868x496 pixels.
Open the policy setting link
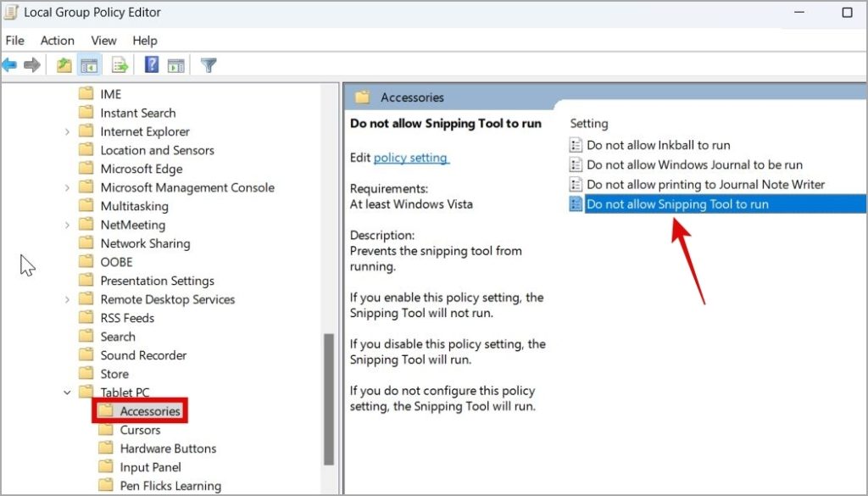point(410,158)
